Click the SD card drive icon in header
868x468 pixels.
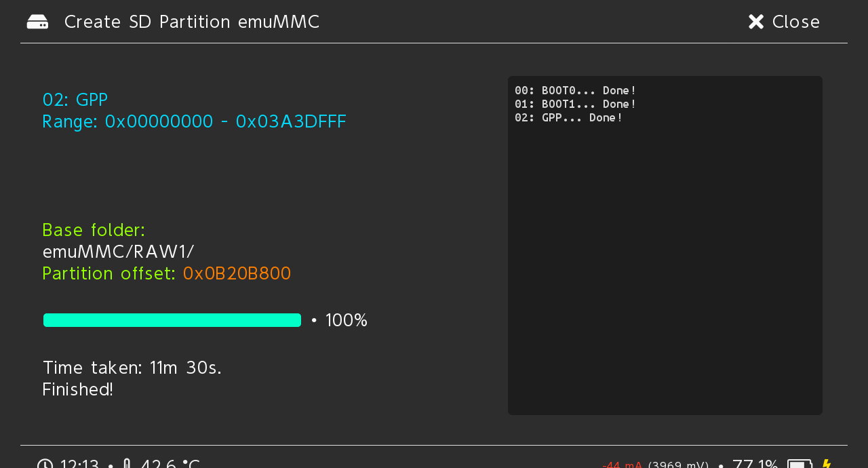point(37,22)
